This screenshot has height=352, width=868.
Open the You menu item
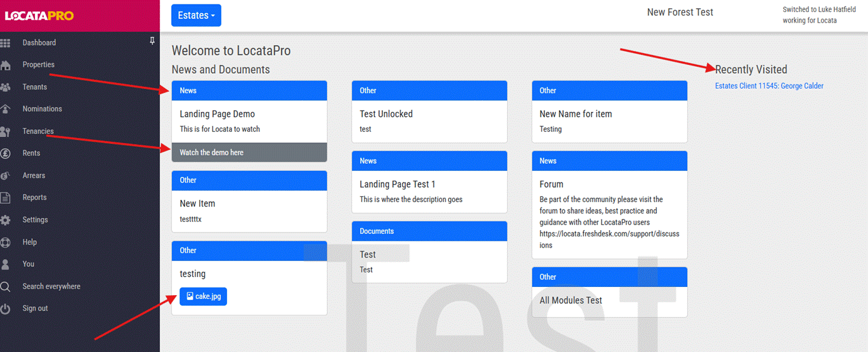(28, 264)
